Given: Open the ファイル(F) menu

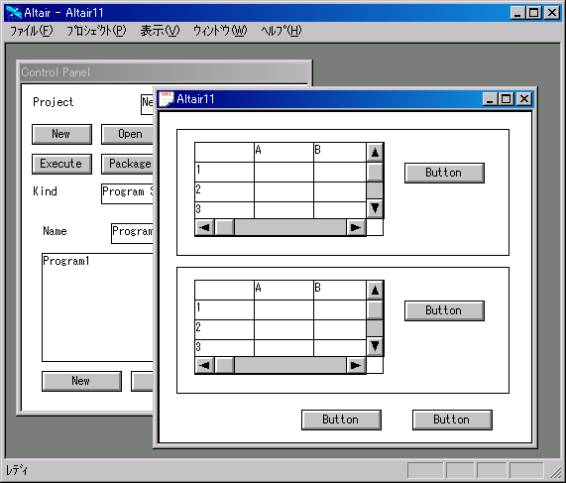Looking at the screenshot, I should click(31, 31).
